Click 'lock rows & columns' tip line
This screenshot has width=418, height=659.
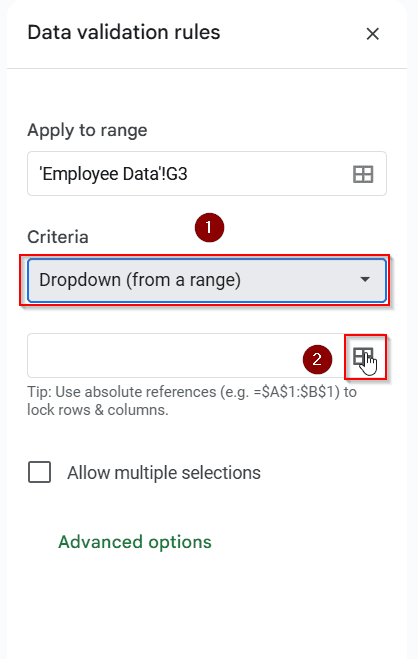click(x=98, y=410)
